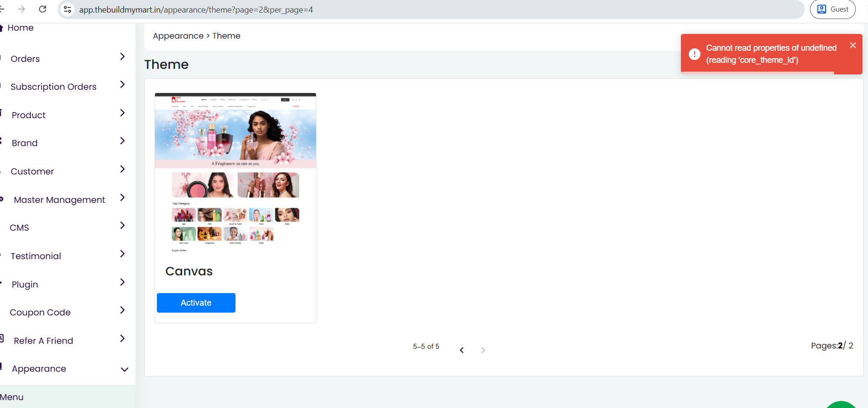Open the Brand sidebar menu
This screenshot has width=868, height=408.
[25, 143]
